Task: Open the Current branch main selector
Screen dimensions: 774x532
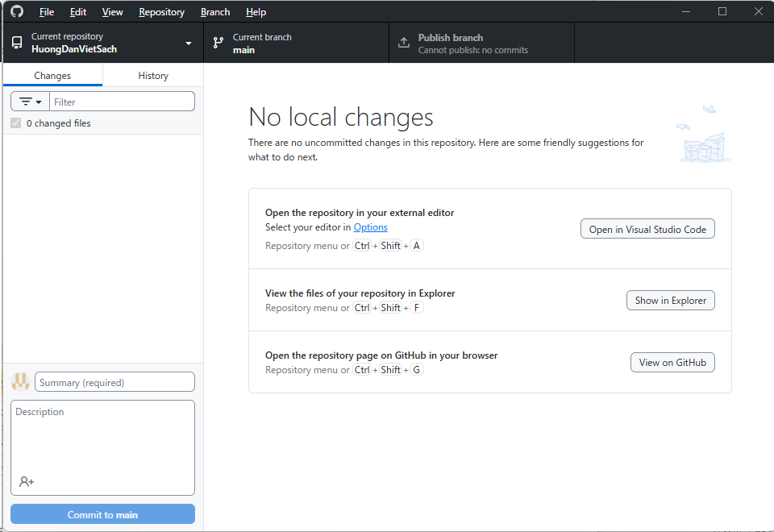Action: click(296, 43)
